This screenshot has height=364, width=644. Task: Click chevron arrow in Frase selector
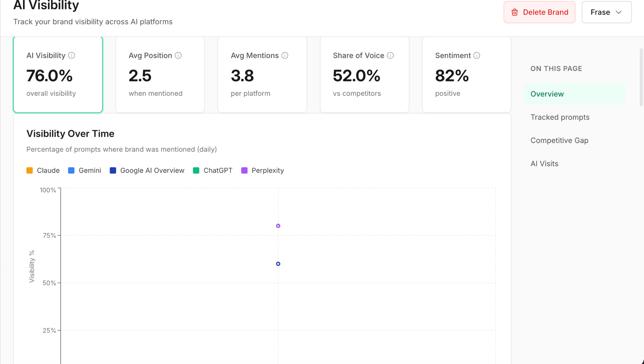click(619, 12)
